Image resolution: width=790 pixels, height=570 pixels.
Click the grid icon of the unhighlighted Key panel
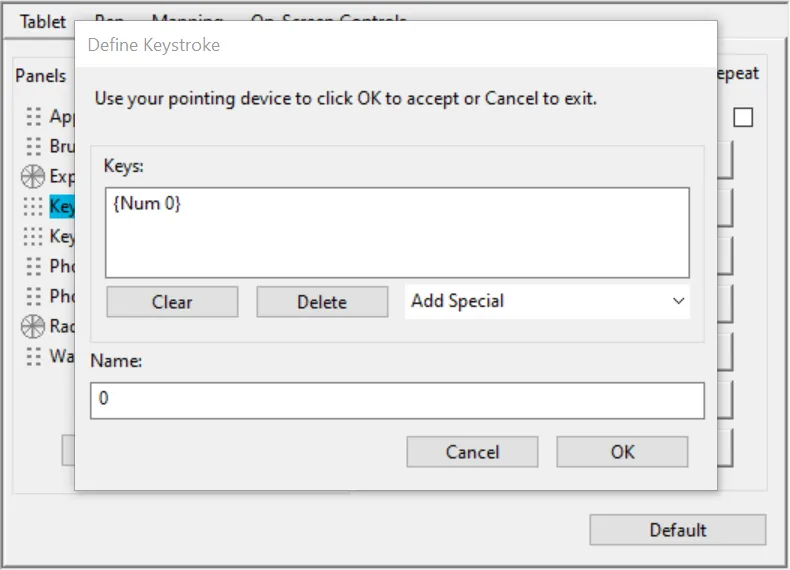coord(34,237)
